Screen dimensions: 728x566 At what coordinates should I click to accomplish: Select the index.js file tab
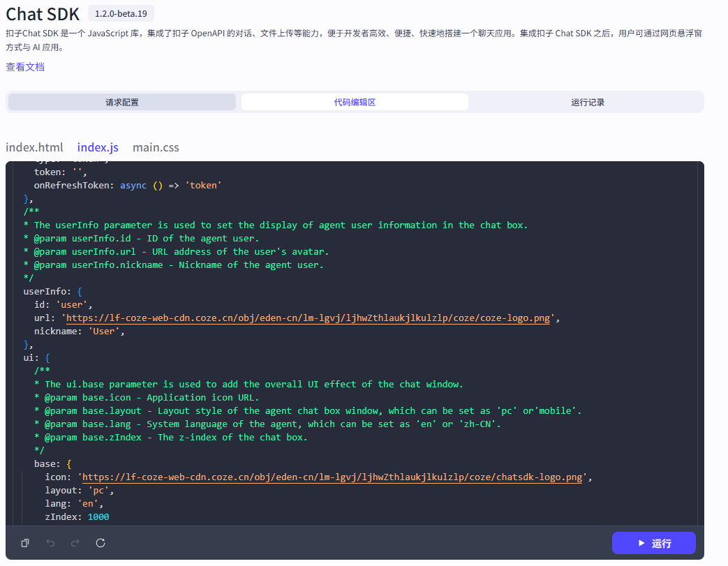click(98, 148)
